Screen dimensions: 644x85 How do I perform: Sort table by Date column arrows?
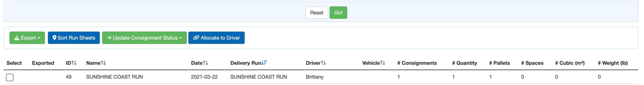tap(205, 63)
